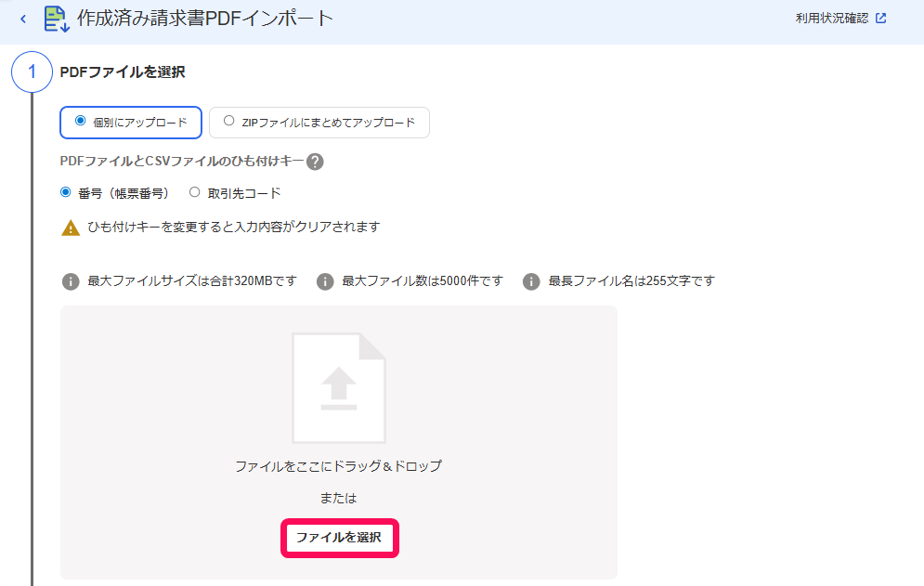This screenshot has height=586, width=924.
Task: Open the 利用状況確認 link
Action: click(x=832, y=19)
